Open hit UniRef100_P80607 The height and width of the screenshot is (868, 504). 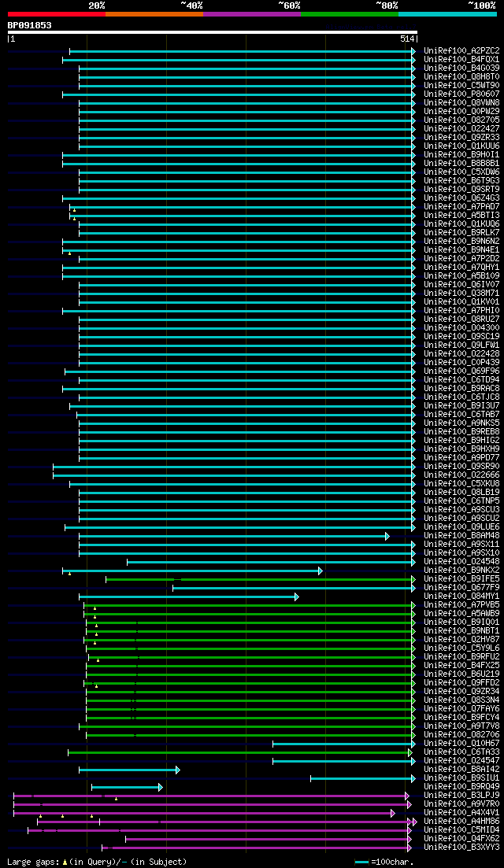(462, 94)
